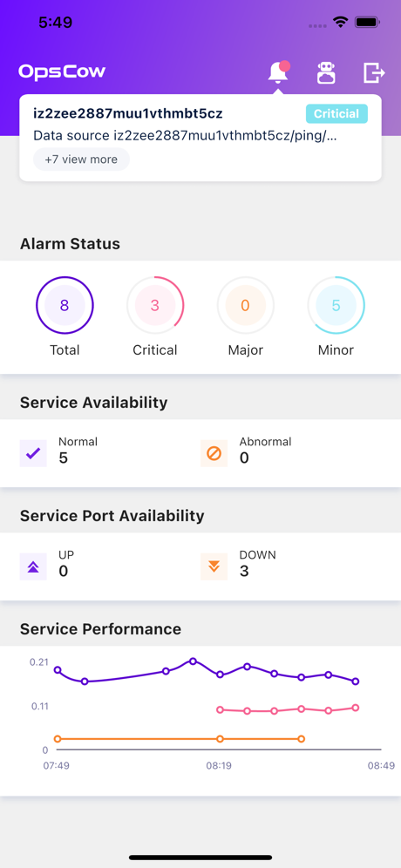Tap the orange Abnormal prohibited icon
Image resolution: width=401 pixels, height=868 pixels.
[x=214, y=453]
